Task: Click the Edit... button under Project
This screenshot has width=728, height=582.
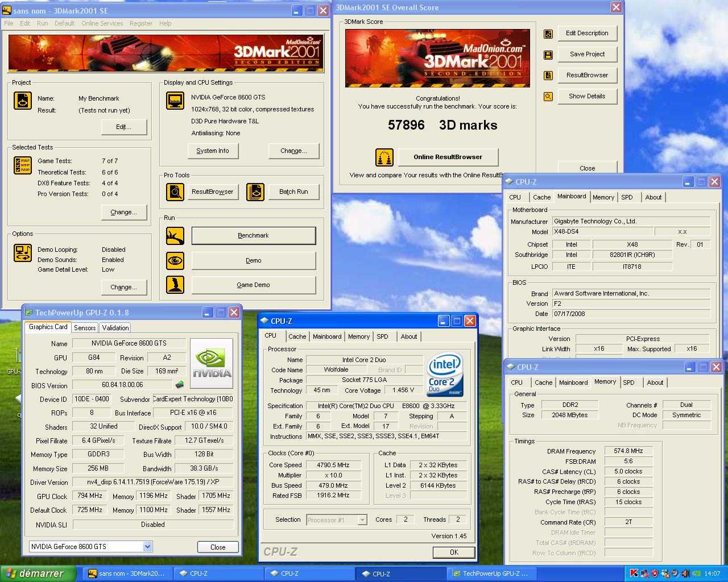Action: [123, 127]
